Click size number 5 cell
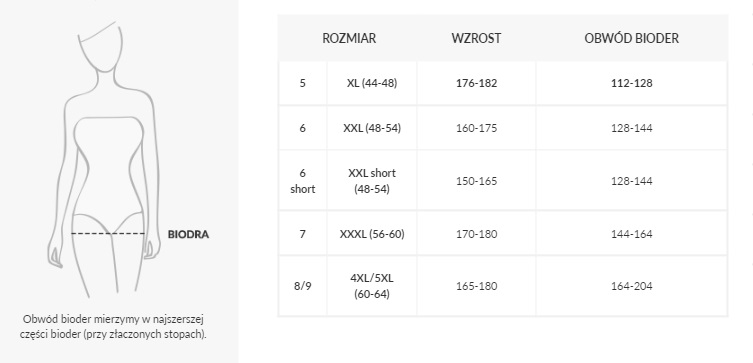This screenshot has height=363, width=753. [303, 83]
